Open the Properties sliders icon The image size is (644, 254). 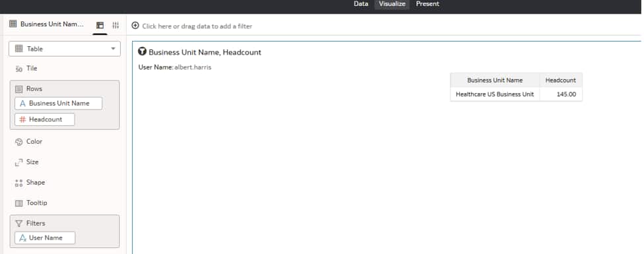coord(116,26)
